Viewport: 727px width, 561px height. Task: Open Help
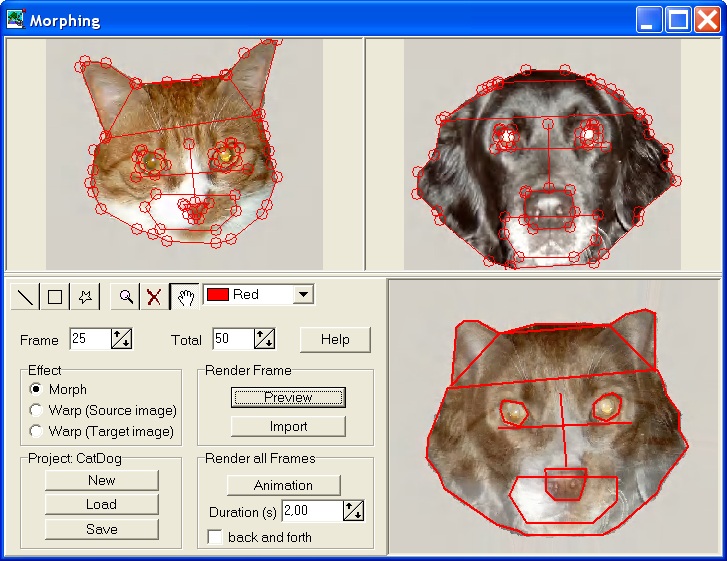pos(335,339)
